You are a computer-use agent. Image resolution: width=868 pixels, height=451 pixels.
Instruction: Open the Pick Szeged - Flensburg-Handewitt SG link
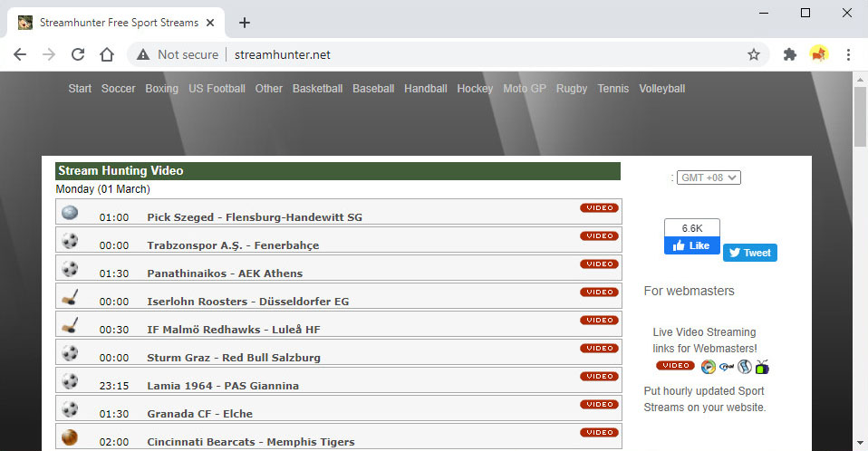coord(255,217)
